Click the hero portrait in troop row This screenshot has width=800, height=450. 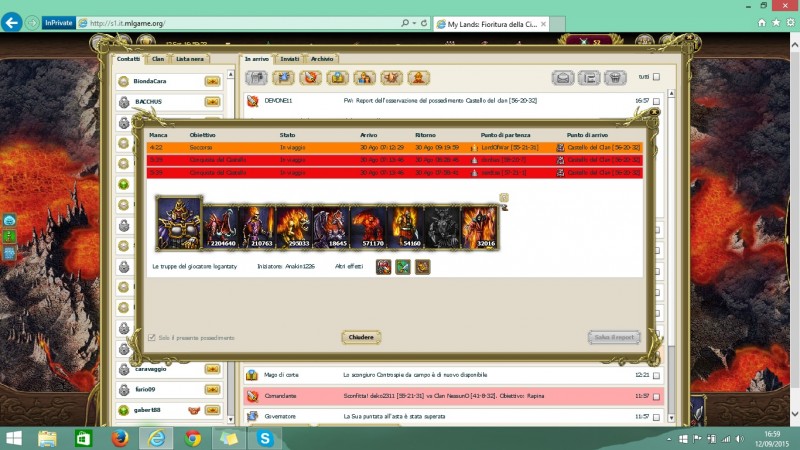(x=179, y=222)
